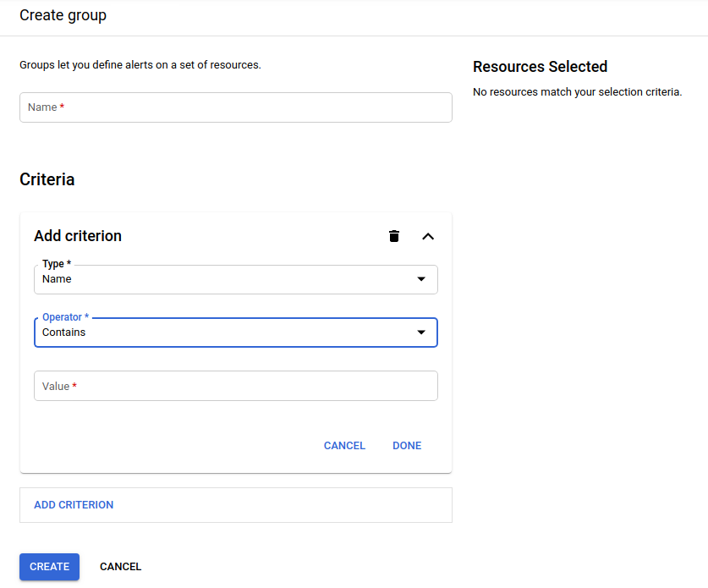Click the Create group page title
Viewport: 708px width, 588px height.
coord(63,15)
